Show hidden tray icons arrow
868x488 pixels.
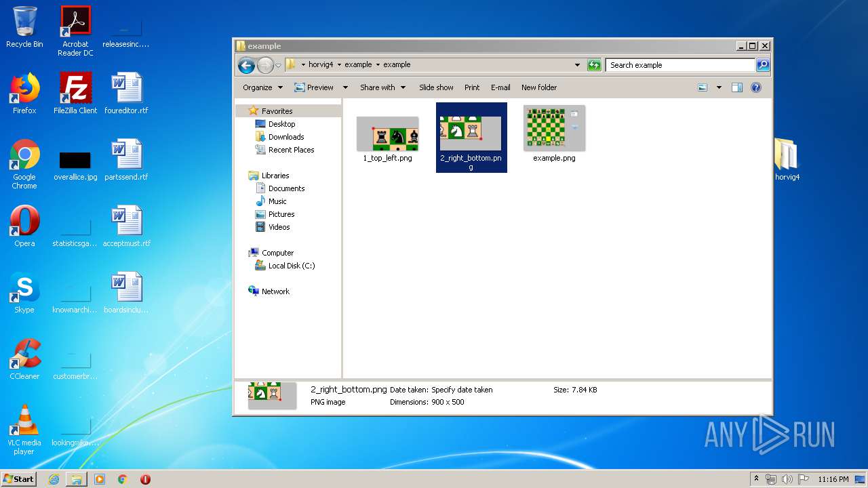point(756,479)
